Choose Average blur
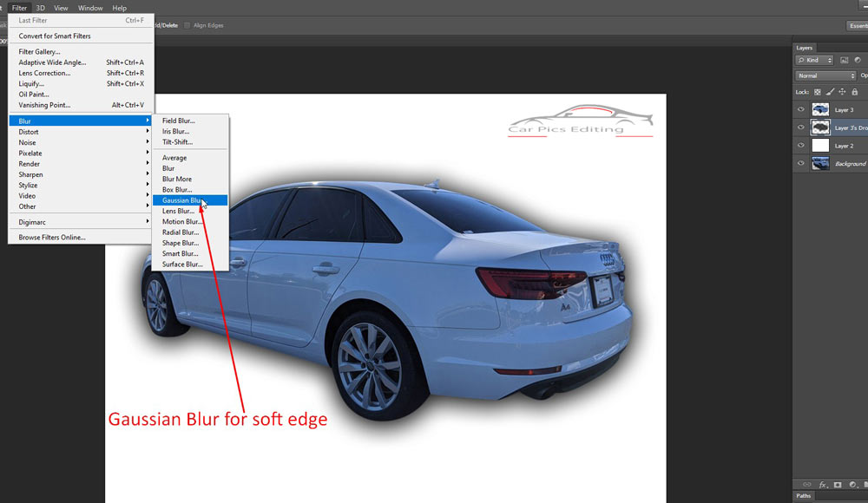 click(190, 158)
